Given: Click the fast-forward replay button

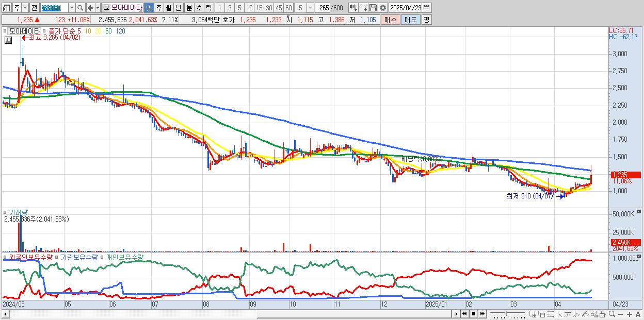Looking at the screenshot, I should pos(482,314).
